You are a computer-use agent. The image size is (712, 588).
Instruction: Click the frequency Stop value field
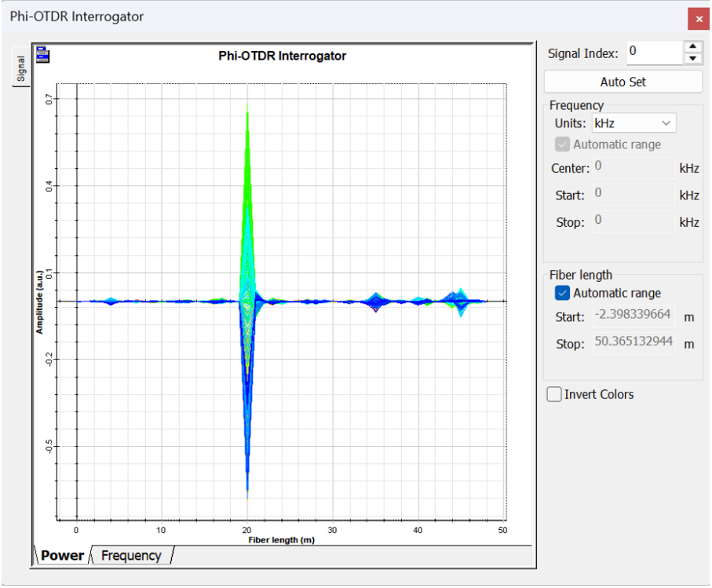[x=633, y=221]
